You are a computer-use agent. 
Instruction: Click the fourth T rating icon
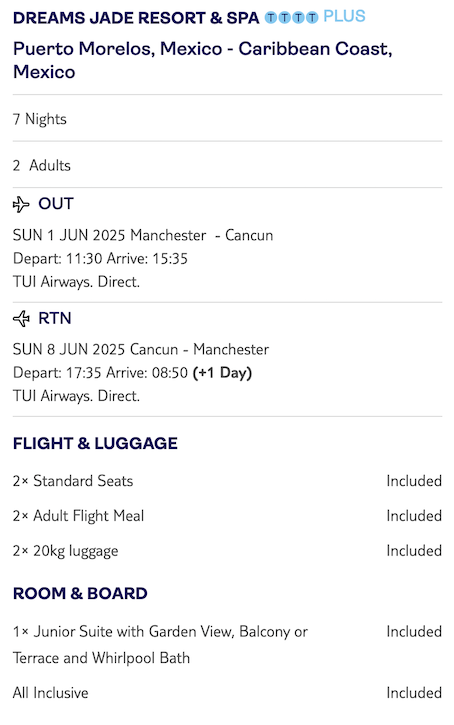point(313,18)
